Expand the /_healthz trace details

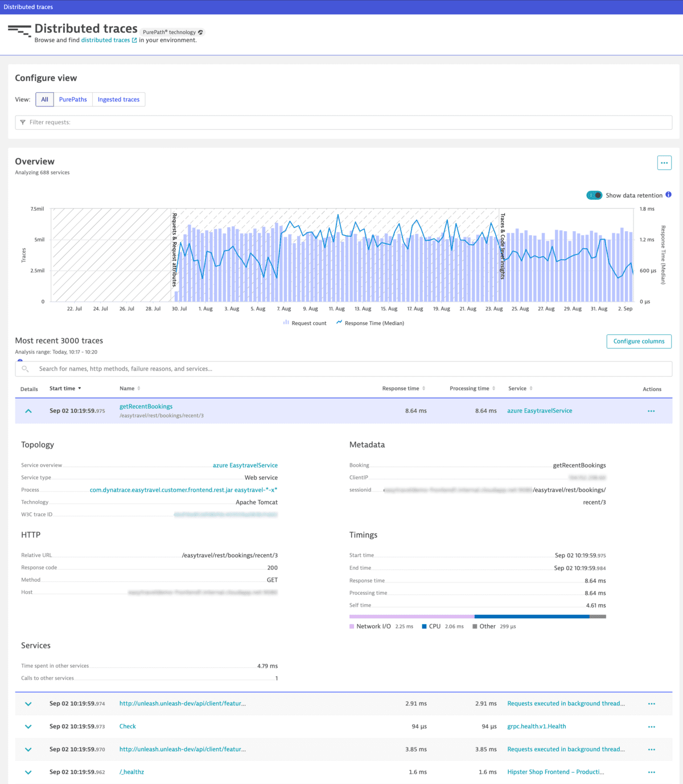coord(28,772)
